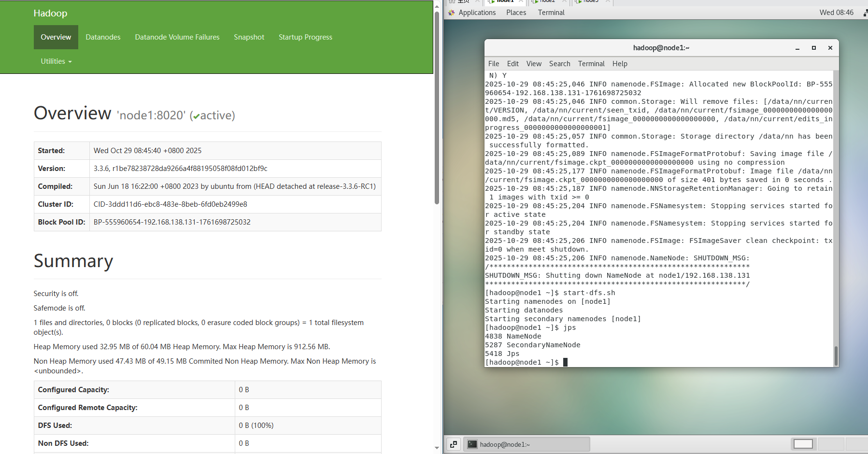Click the Non DFS Used: label
The width and height of the screenshot is (868, 454).
tap(63, 443)
